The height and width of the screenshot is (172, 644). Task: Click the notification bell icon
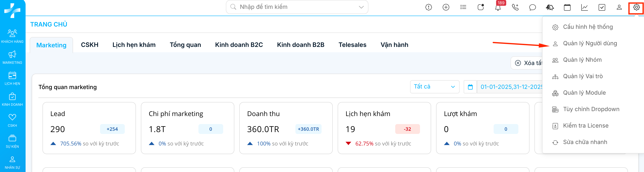tap(498, 7)
